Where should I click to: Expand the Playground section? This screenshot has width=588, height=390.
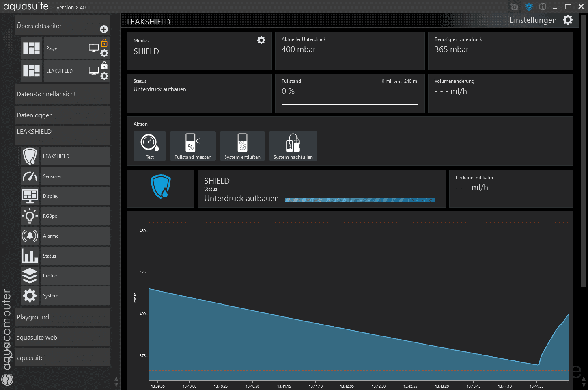click(x=62, y=317)
